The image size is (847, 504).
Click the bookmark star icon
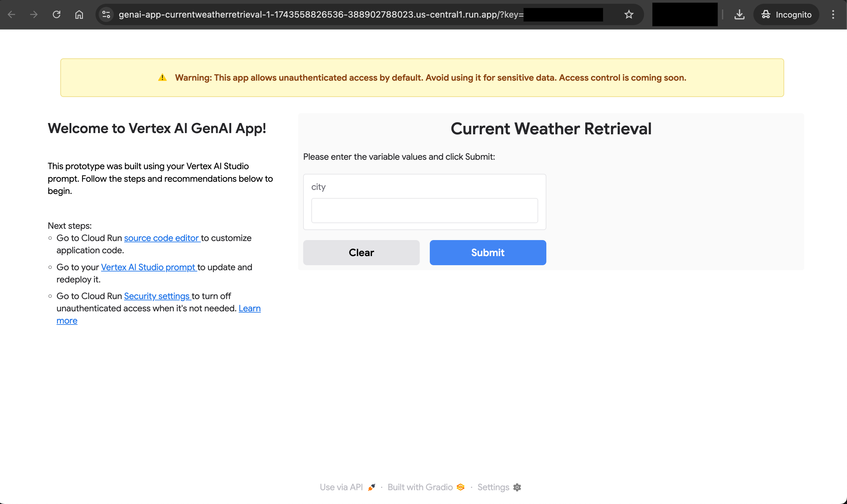tap(629, 14)
